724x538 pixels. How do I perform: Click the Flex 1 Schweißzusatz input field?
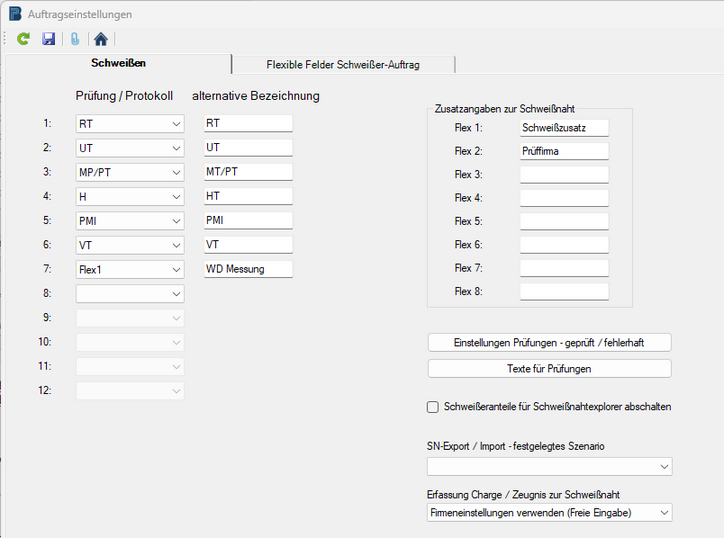coord(564,128)
